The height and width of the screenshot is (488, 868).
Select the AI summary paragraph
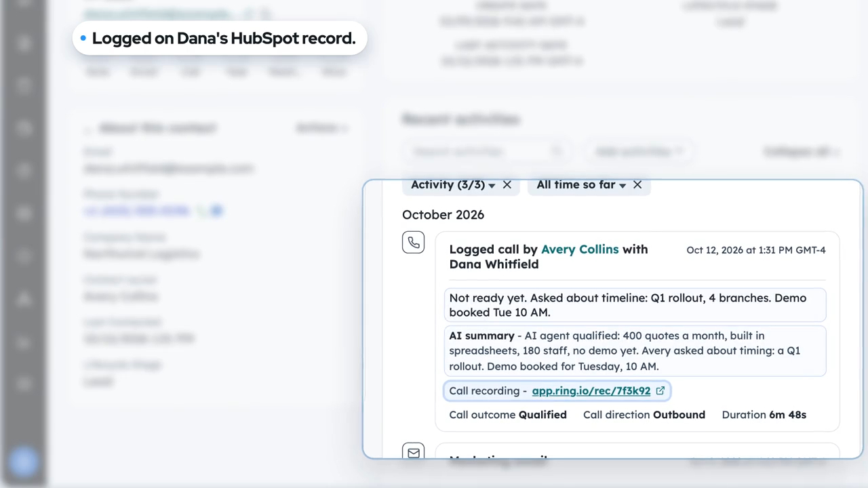(x=635, y=351)
